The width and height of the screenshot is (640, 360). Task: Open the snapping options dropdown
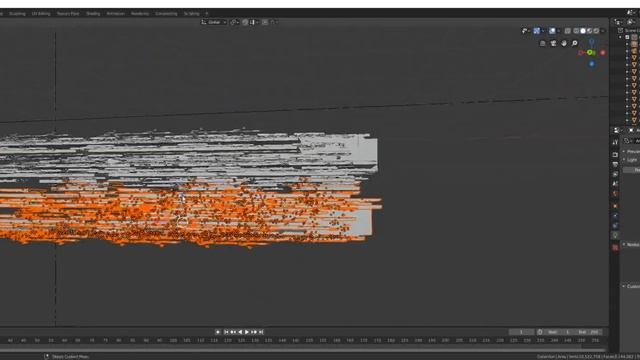click(254, 22)
